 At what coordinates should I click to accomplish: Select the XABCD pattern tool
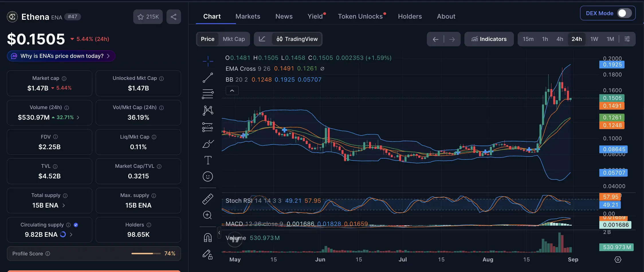[208, 111]
